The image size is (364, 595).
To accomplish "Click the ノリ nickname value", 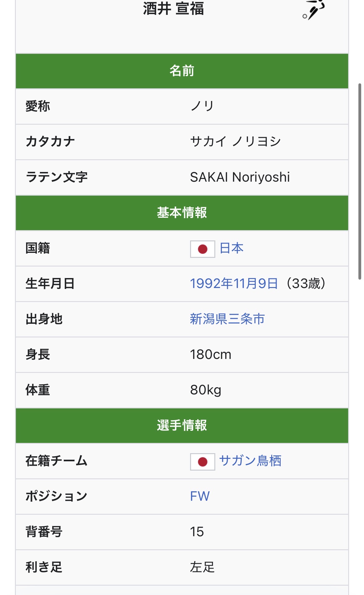I will pos(202,106).
